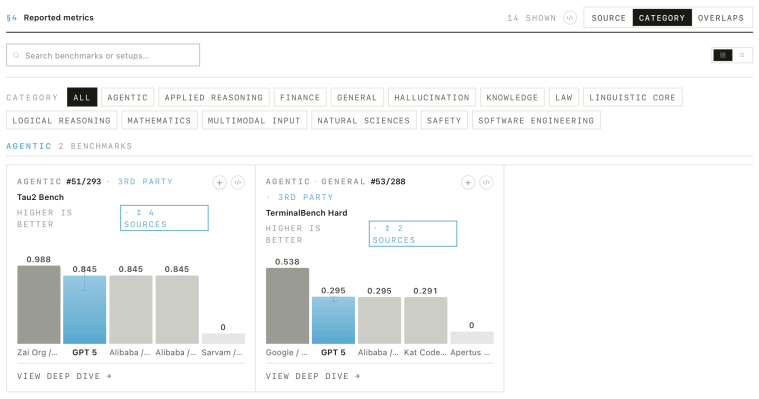The height and width of the screenshot is (399, 759).
Task: Filter by MATHEMATICS category
Action: [159, 121]
